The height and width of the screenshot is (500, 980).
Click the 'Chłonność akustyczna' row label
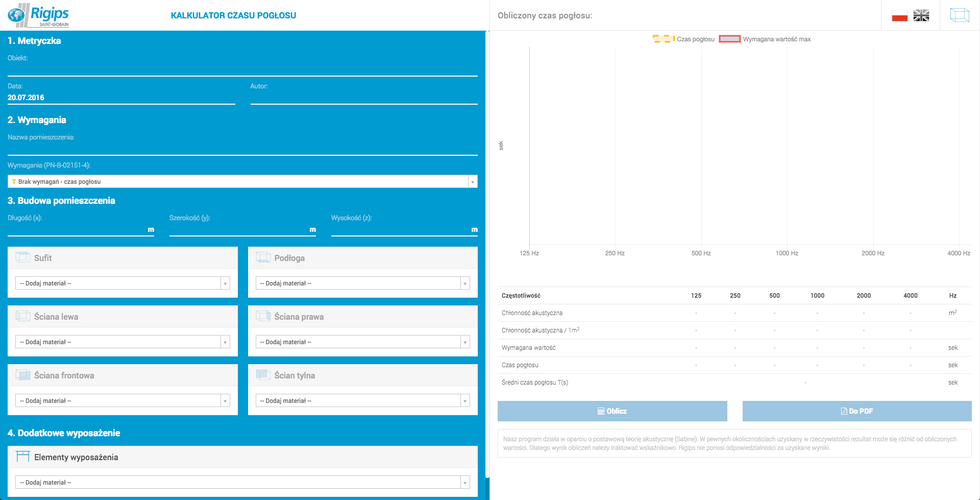[x=532, y=313]
